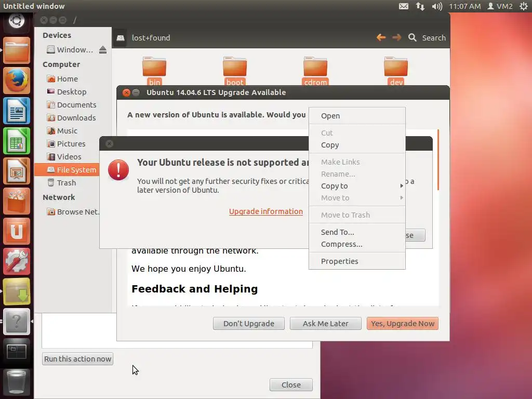Click the lost+found path label
The image size is (532, 399).
pos(151,37)
